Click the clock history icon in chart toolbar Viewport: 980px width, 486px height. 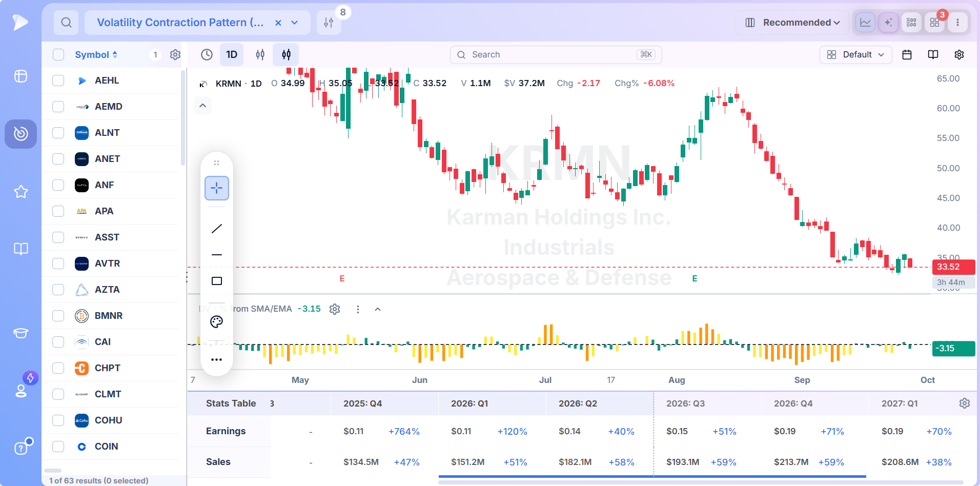pos(207,55)
